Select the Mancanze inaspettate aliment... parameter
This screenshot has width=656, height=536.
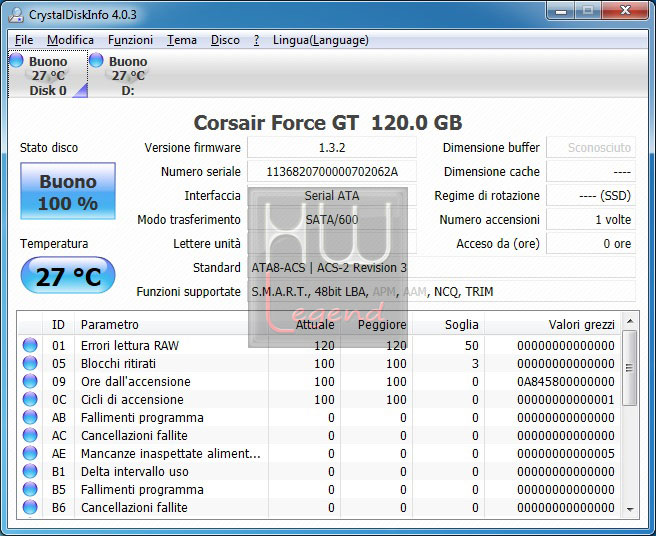pyautogui.click(x=171, y=453)
